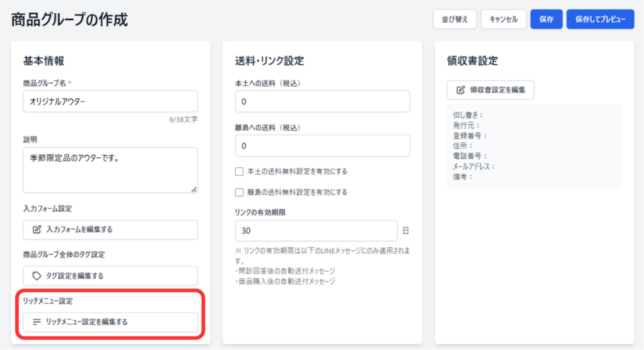The width and height of the screenshot is (644, 350).
Task: Select the 本土への送料（税込） input
Action: [322, 101]
